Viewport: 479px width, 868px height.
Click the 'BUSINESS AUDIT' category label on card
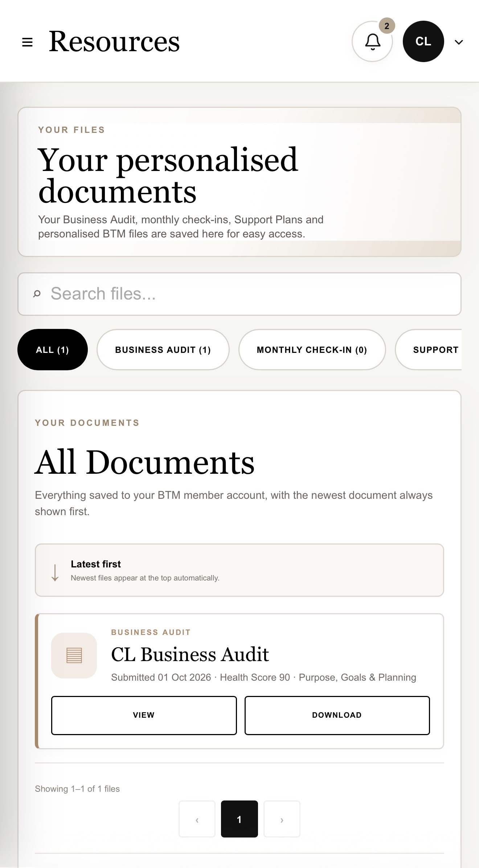(151, 632)
